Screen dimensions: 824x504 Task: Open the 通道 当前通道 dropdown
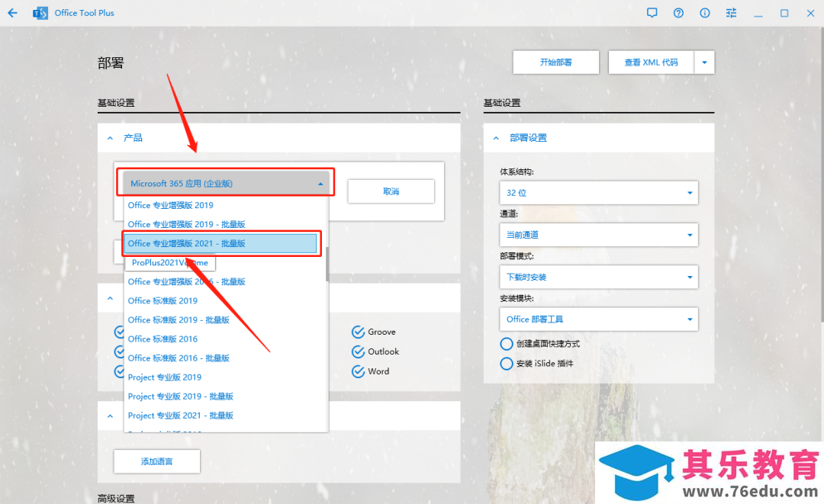point(599,235)
